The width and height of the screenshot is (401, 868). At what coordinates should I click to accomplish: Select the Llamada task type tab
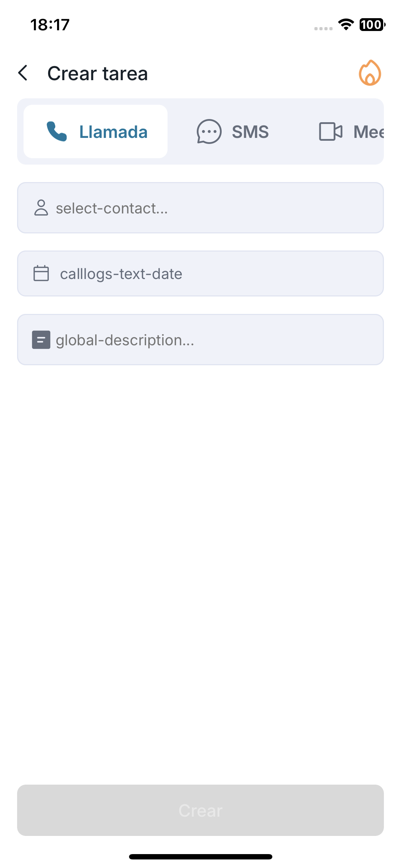click(x=96, y=131)
